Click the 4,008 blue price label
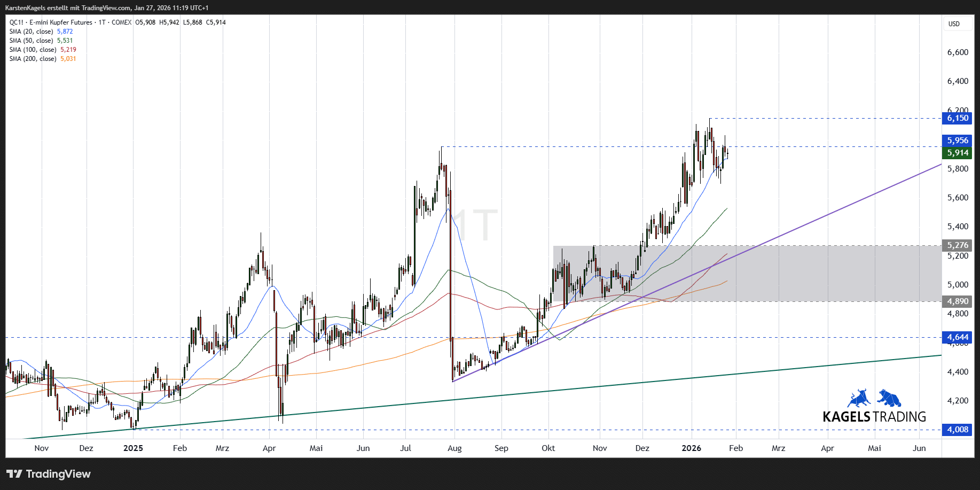The height and width of the screenshot is (490, 980). [957, 430]
